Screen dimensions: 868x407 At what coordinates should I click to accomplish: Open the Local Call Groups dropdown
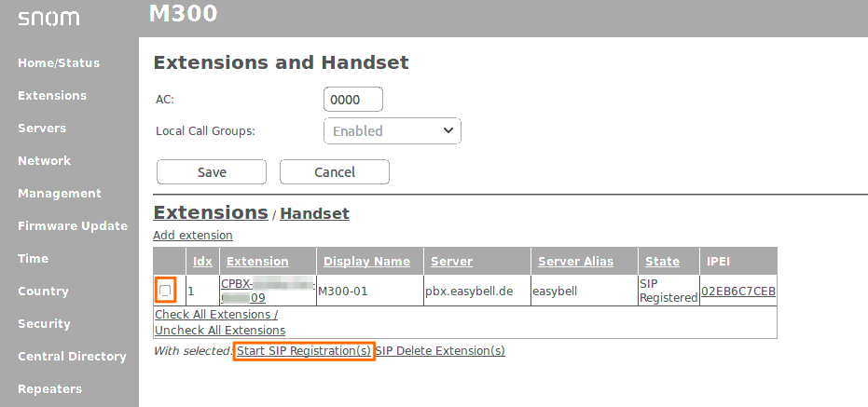pyautogui.click(x=392, y=131)
